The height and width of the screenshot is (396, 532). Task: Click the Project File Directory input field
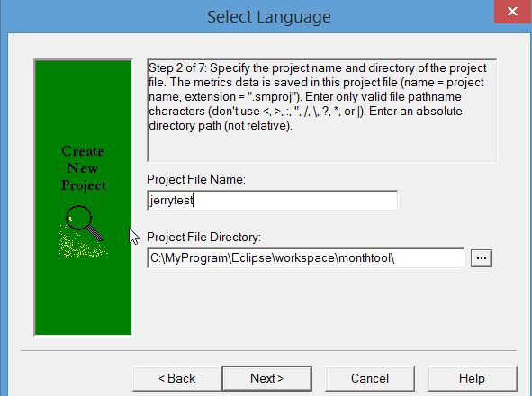point(306,258)
